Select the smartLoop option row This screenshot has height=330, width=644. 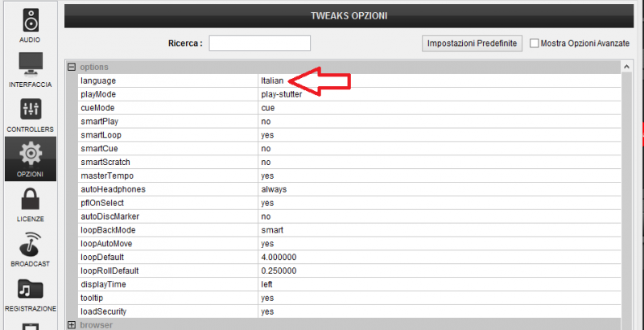349,135
